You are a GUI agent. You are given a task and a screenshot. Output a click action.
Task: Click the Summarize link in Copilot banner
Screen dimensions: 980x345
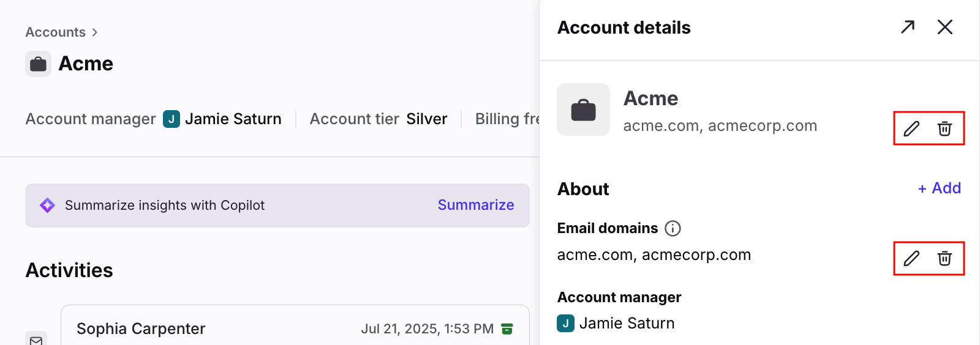click(476, 205)
